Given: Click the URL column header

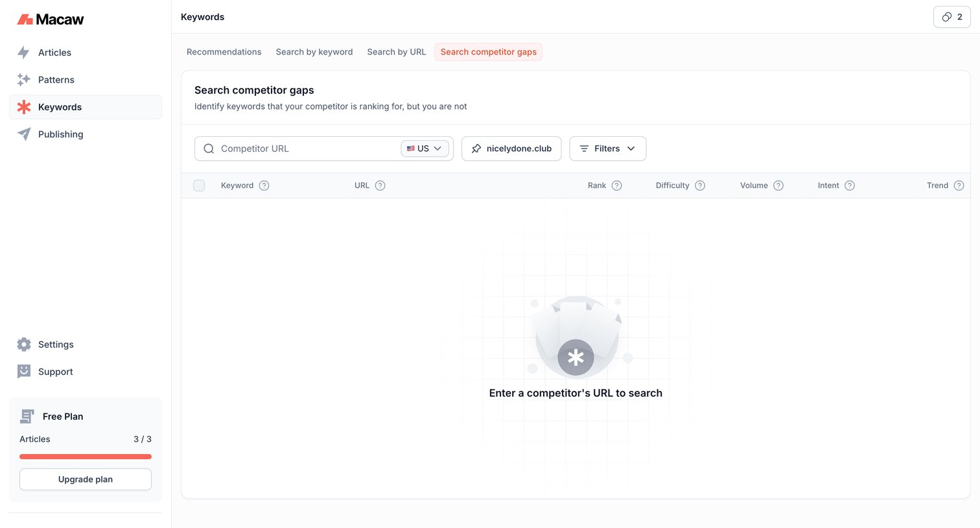Looking at the screenshot, I should 362,186.
